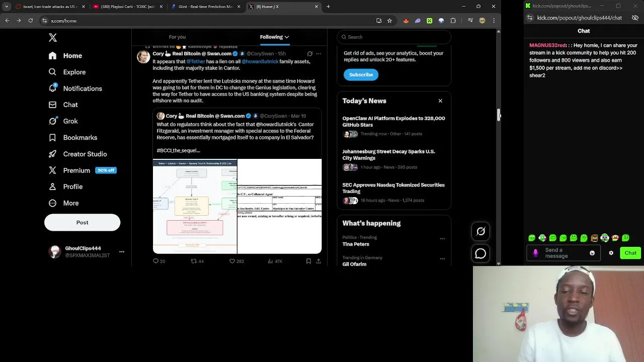Open the green Kick extension icon
The height and width of the screenshot is (362, 644).
tap(429, 21)
